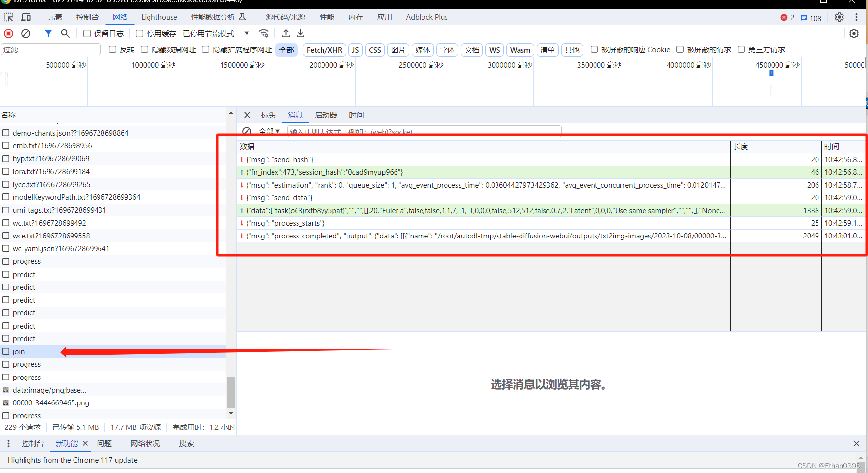Close the 新功能 drawer tab
The height and width of the screenshot is (473, 868).
click(85, 443)
